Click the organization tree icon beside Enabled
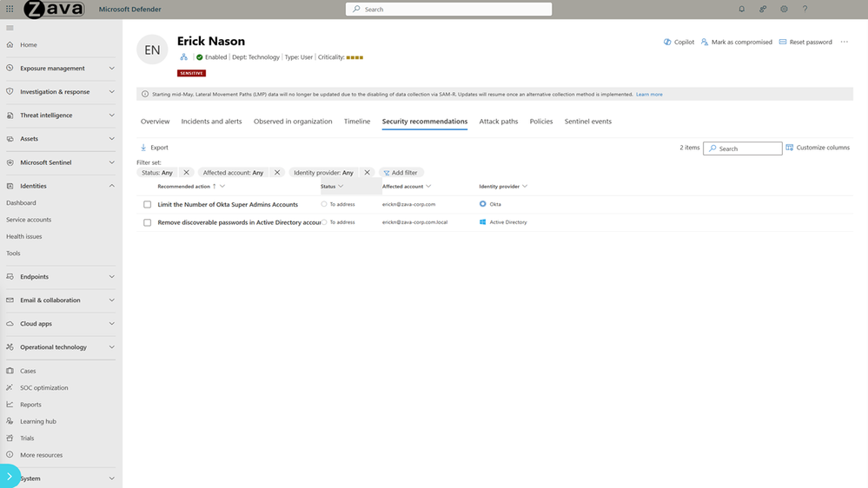This screenshot has width=868, height=488. coord(184,57)
